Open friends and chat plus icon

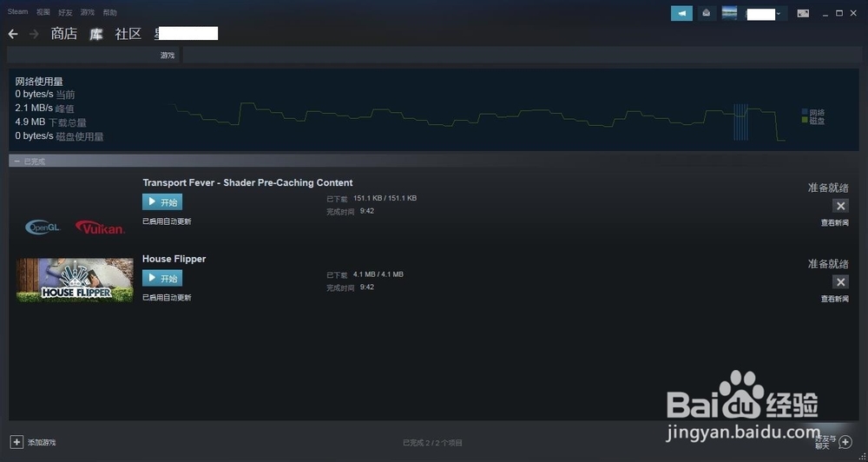[845, 442]
